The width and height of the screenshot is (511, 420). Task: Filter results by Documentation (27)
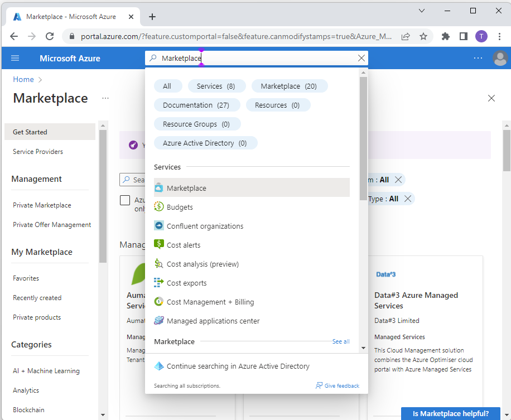(x=196, y=105)
